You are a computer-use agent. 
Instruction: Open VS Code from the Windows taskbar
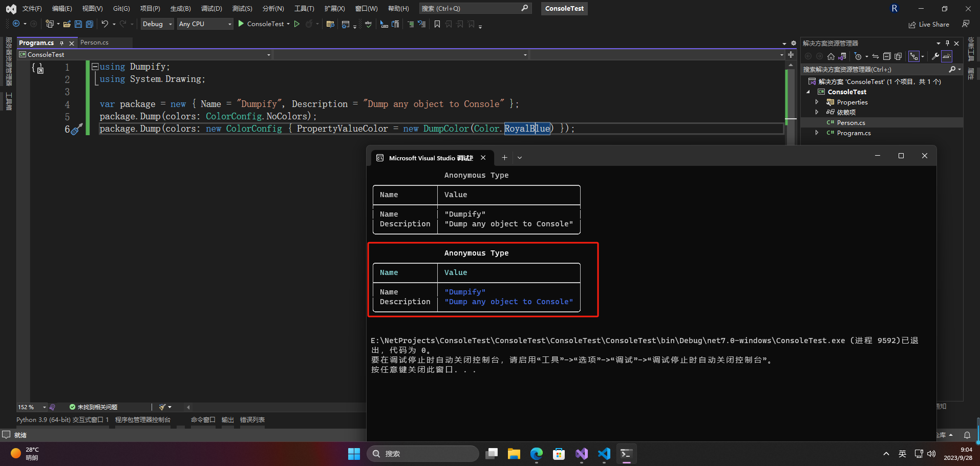coord(604,454)
